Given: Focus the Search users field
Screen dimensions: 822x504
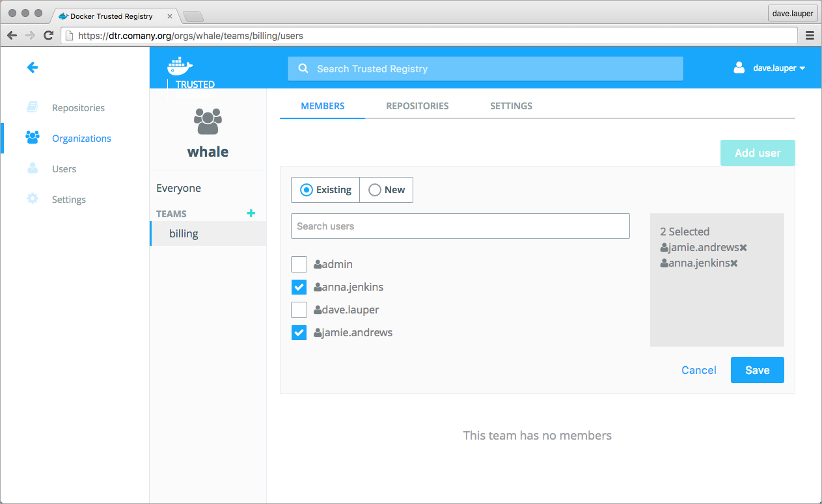Looking at the screenshot, I should (x=460, y=226).
